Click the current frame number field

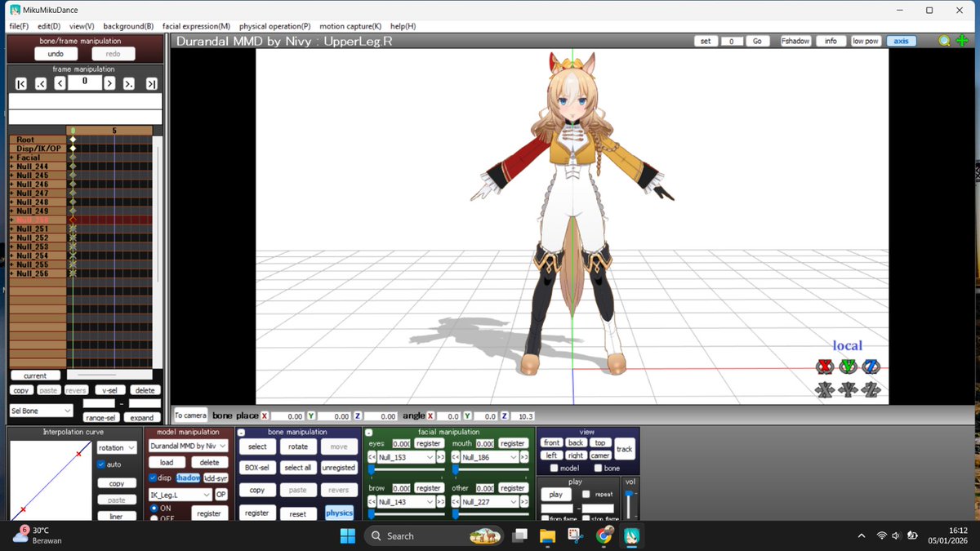coord(85,82)
